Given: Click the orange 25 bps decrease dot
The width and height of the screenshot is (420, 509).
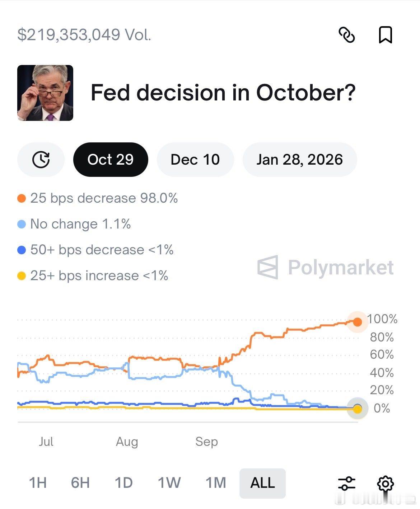Looking at the screenshot, I should tap(21, 198).
